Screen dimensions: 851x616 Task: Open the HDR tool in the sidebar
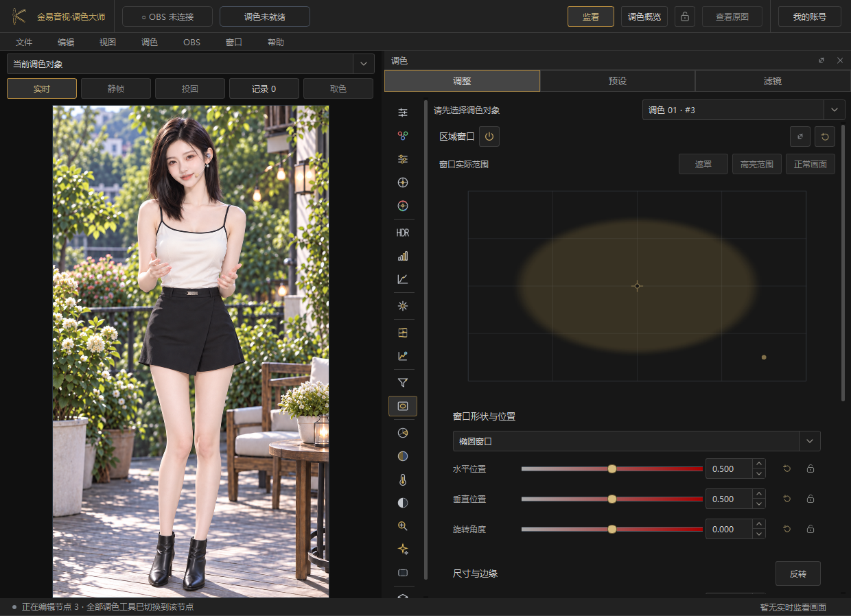tap(403, 233)
